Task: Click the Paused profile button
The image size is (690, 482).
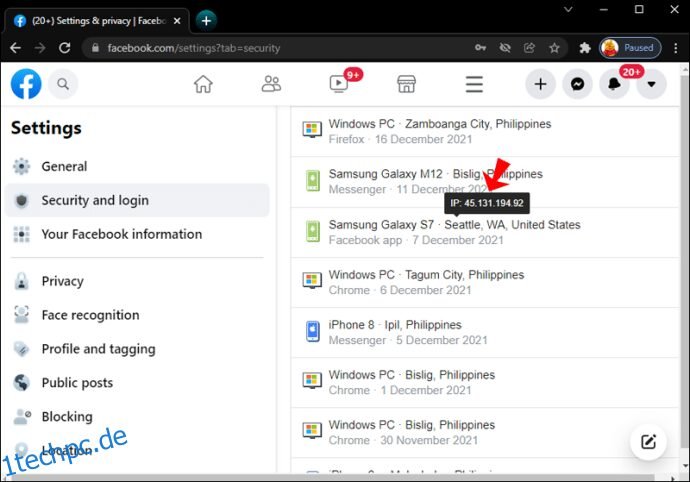Action: click(630, 48)
